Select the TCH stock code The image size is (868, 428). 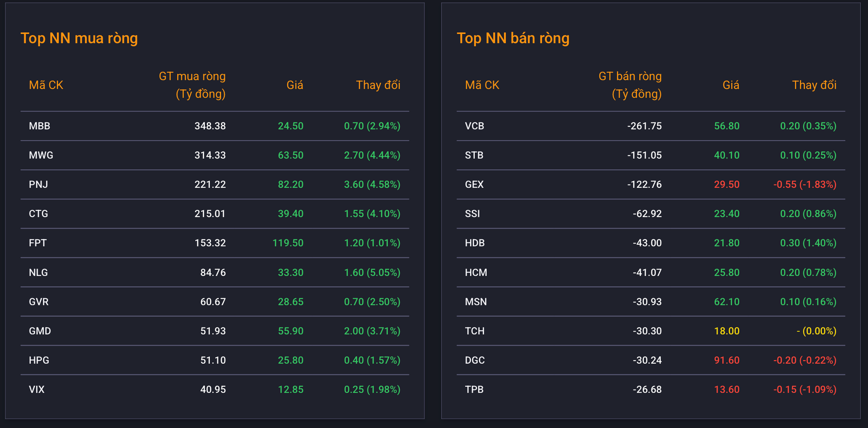[475, 331]
